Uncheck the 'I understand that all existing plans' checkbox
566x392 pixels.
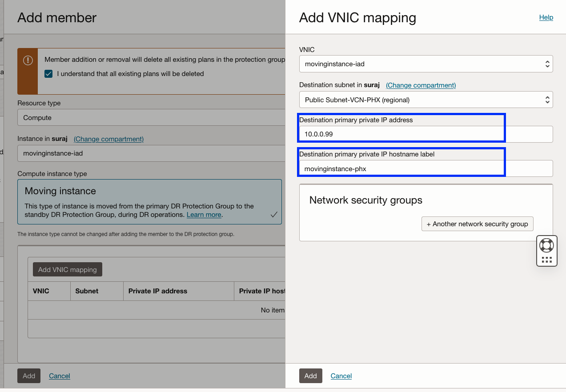click(48, 74)
